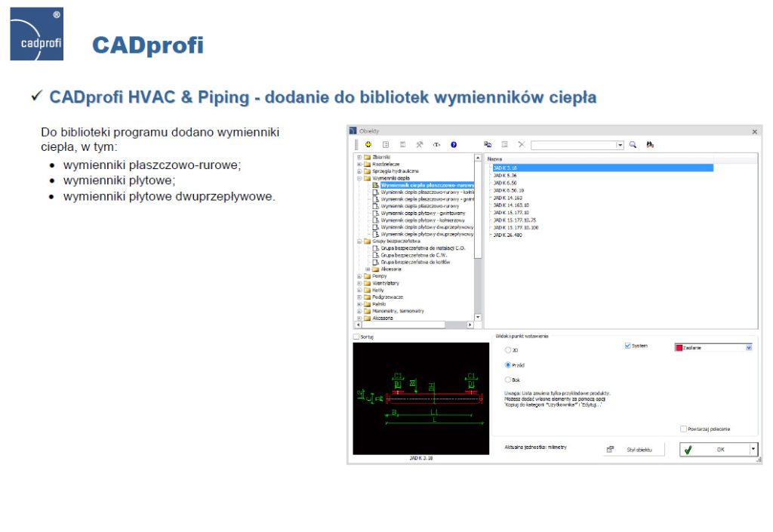Image resolution: width=773 pixels, height=532 pixels.
Task: Select the Bok view option
Action: tap(507, 381)
